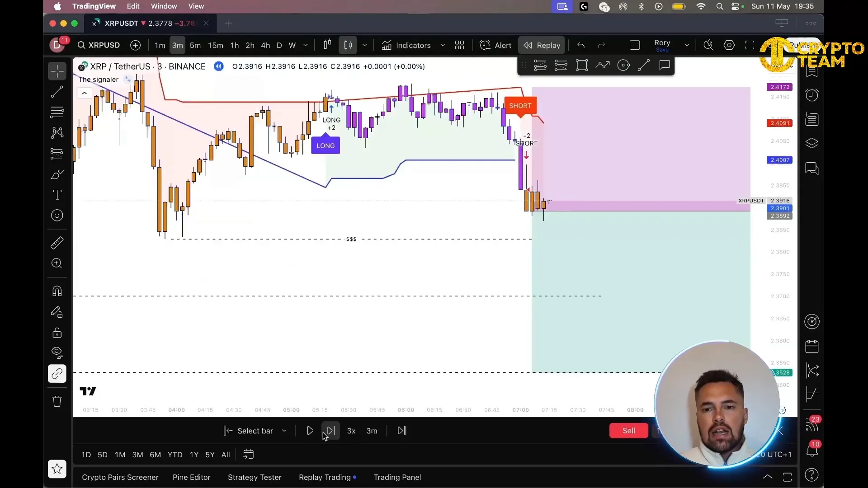Undo the last chart action
The width and height of the screenshot is (868, 488).
click(x=581, y=45)
